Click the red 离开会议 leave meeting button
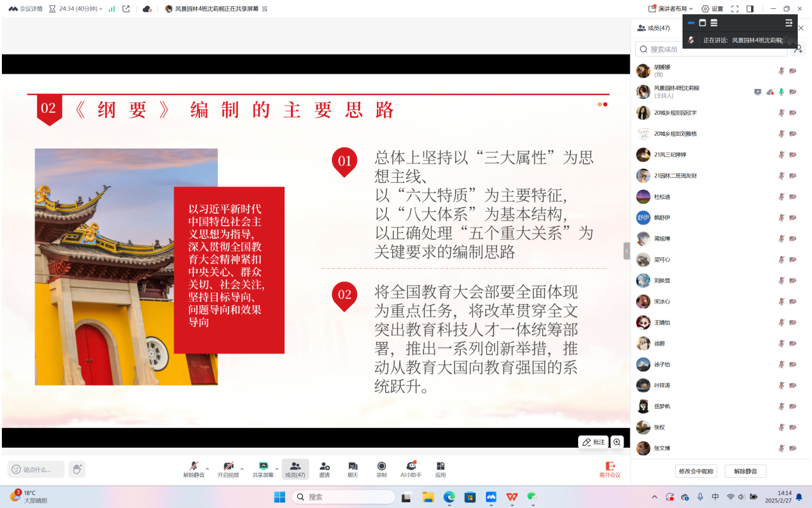The height and width of the screenshot is (508, 812). point(609,470)
